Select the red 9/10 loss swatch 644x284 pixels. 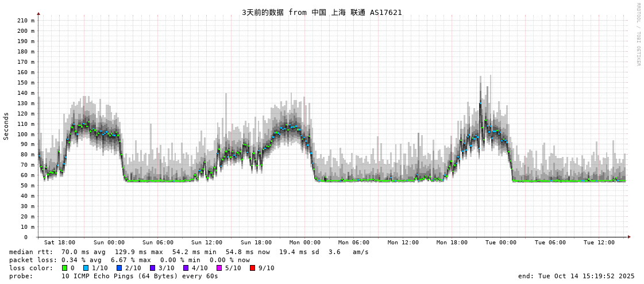pyautogui.click(x=252, y=268)
